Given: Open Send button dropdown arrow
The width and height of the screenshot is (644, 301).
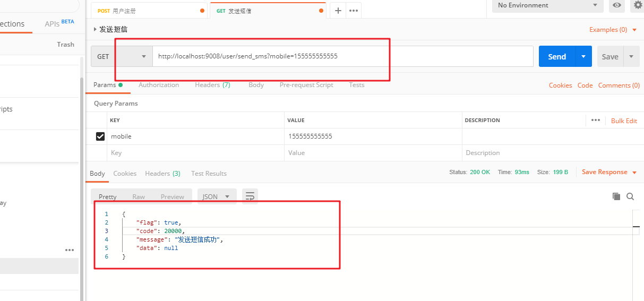Looking at the screenshot, I should pos(583,56).
